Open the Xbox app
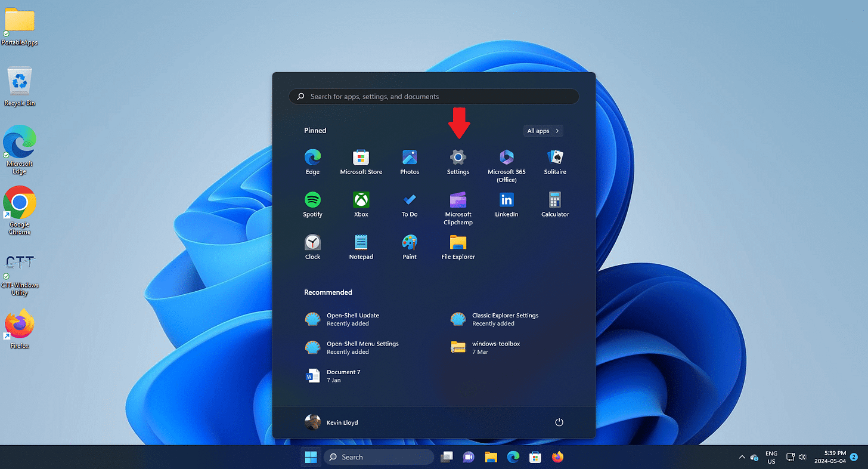Image resolution: width=868 pixels, height=469 pixels. point(361,205)
